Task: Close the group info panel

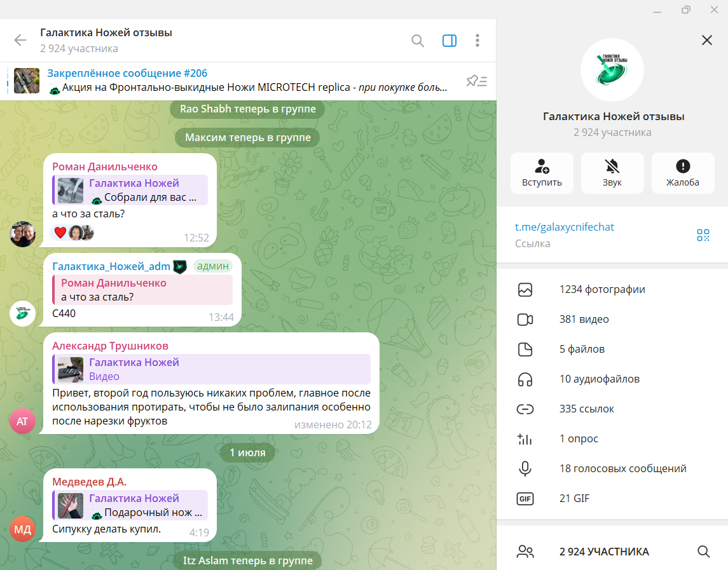Action: coord(706,41)
